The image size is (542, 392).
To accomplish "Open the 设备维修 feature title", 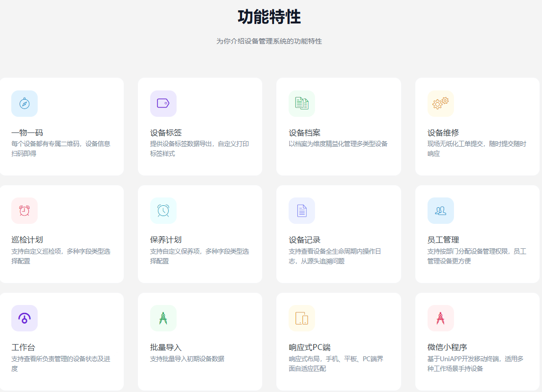I will 443,132.
